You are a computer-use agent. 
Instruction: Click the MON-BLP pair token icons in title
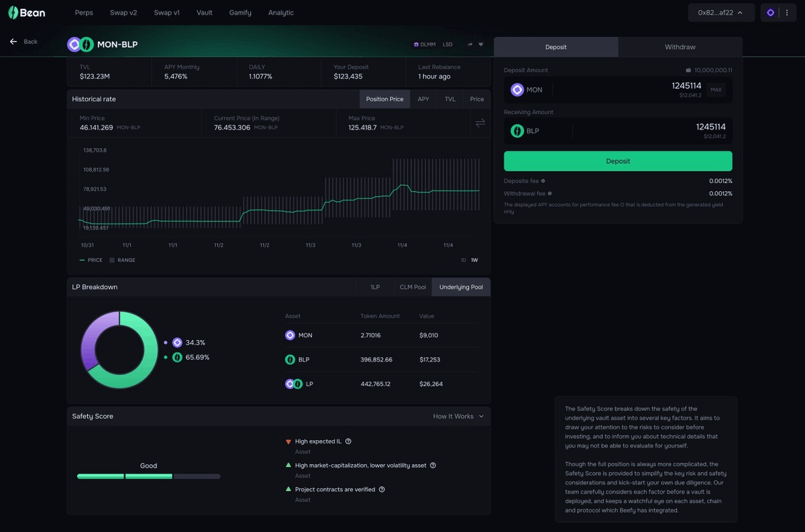80,44
